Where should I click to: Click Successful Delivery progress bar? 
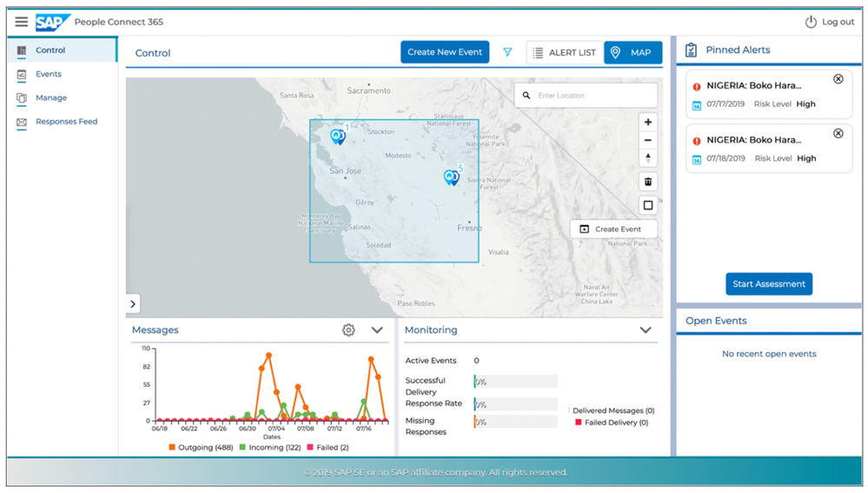click(515, 381)
